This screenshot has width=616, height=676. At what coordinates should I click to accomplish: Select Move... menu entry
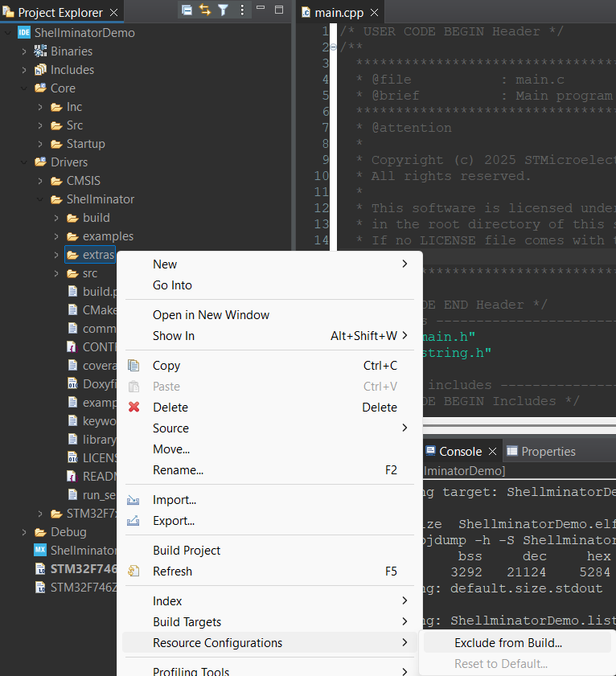pyautogui.click(x=269, y=449)
